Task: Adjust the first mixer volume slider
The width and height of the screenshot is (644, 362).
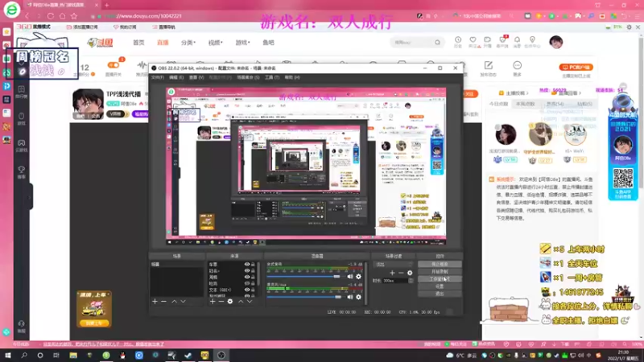Action: click(x=304, y=277)
